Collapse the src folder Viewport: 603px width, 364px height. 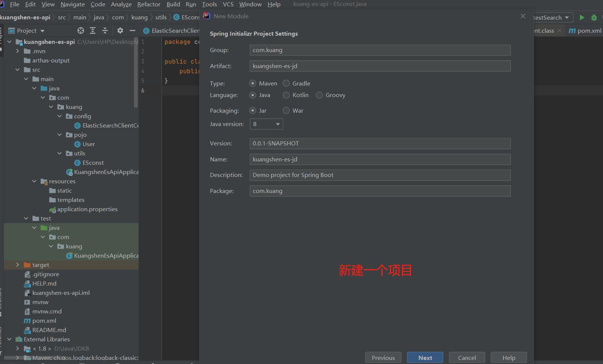click(17, 70)
